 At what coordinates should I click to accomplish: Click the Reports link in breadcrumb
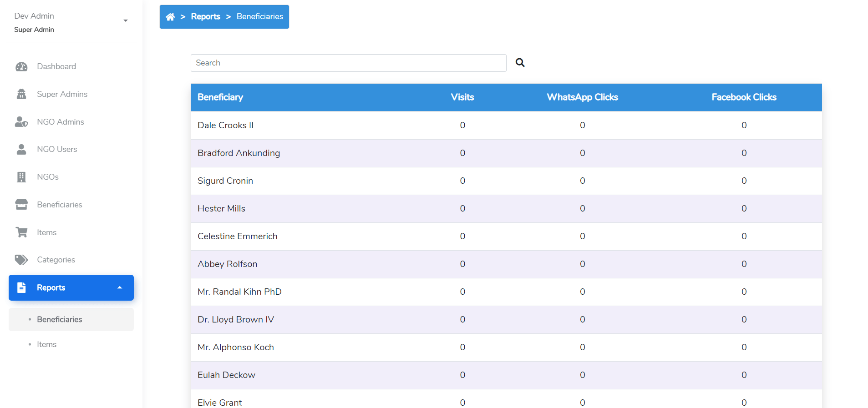[205, 17]
